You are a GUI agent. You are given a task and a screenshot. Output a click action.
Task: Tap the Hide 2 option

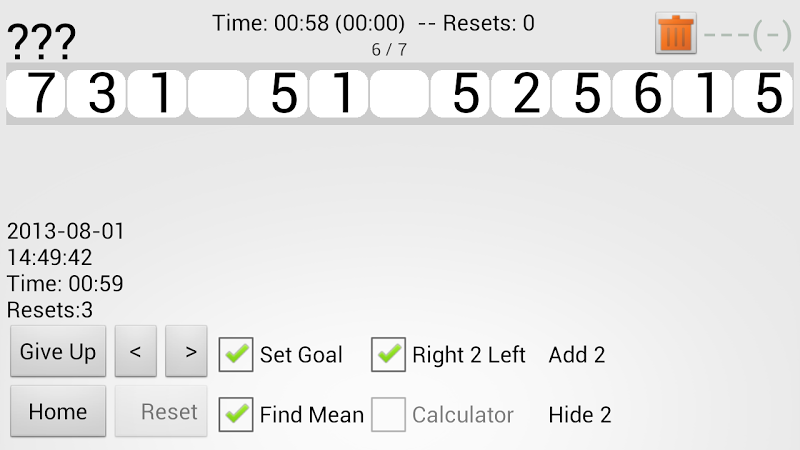(x=580, y=415)
